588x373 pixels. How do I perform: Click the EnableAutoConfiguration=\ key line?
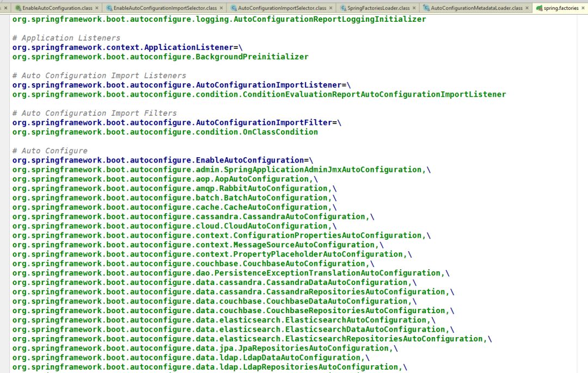(x=163, y=160)
